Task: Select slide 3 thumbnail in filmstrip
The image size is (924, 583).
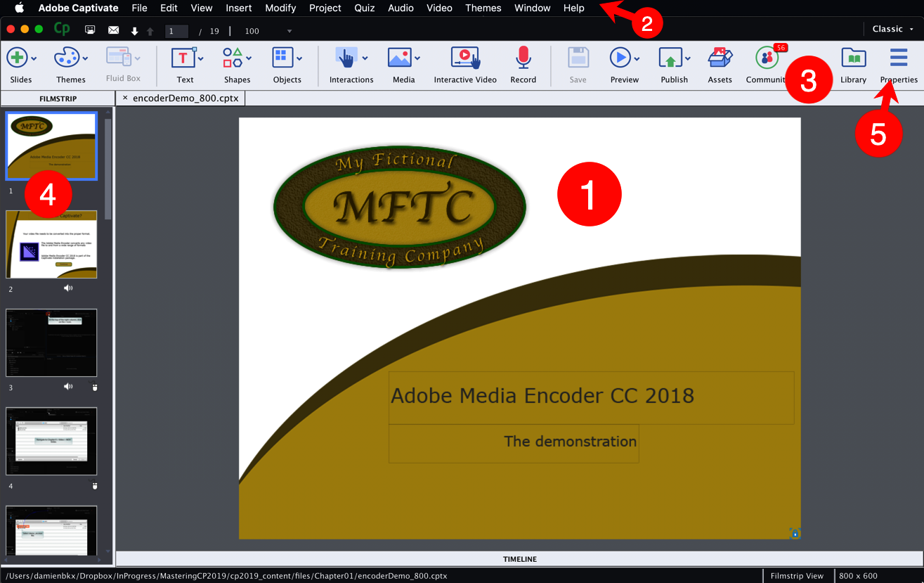Action: (51, 342)
